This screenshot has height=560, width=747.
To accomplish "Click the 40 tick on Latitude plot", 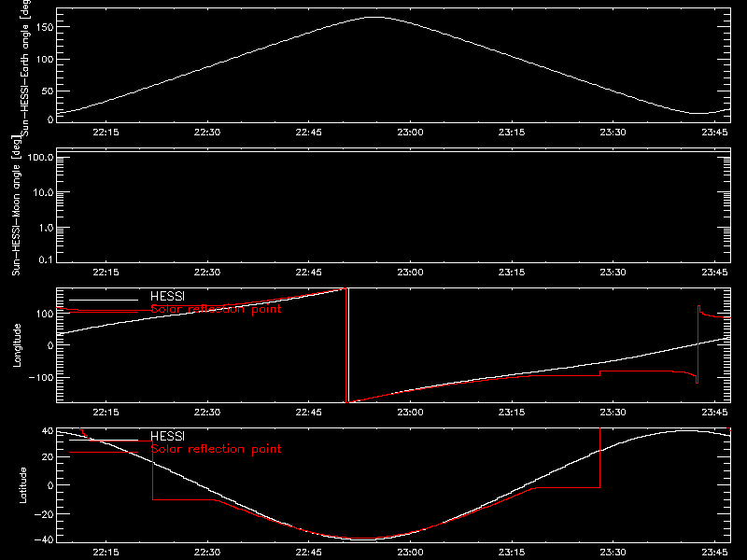I will [48, 431].
